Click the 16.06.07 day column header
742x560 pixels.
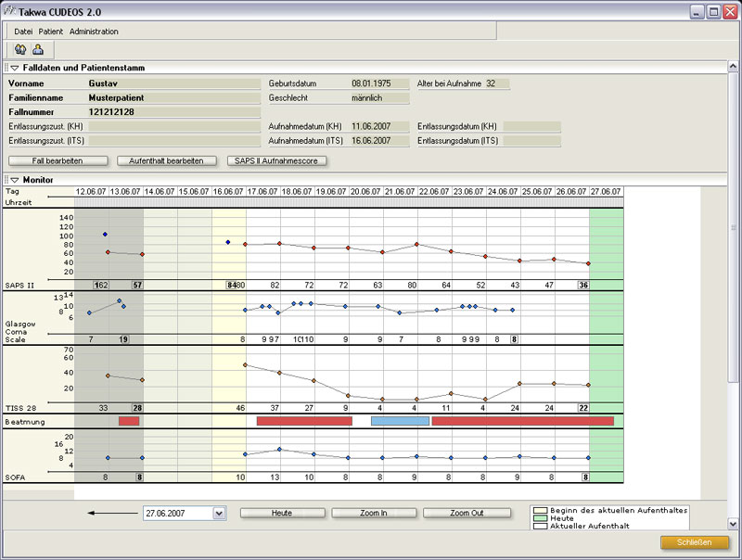click(x=228, y=192)
